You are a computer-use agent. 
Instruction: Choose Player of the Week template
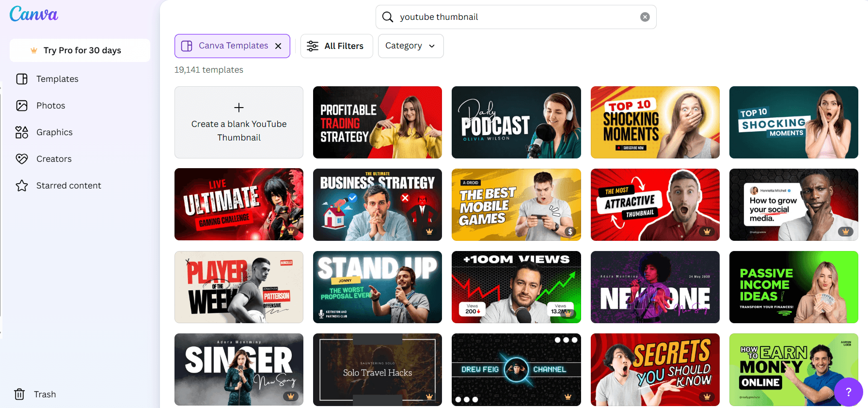(239, 287)
